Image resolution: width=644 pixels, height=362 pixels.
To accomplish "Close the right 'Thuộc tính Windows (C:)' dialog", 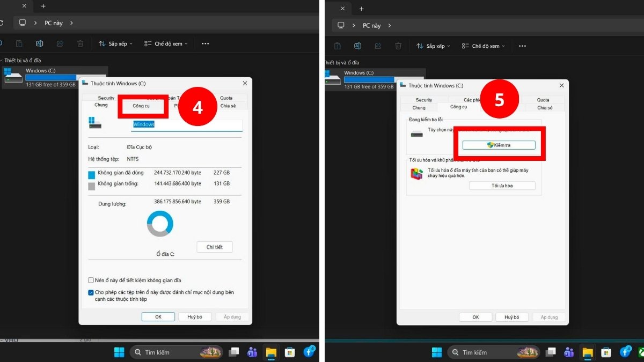I will [x=562, y=85].
